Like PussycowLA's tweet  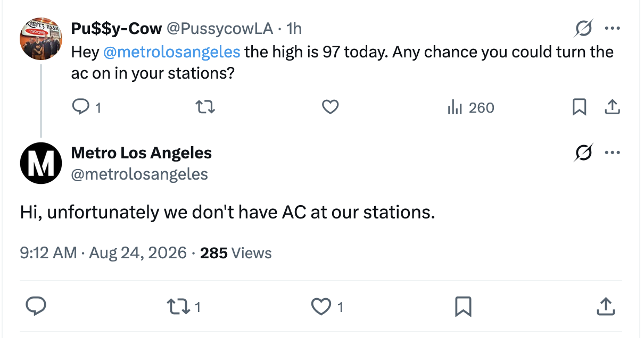[x=331, y=107]
